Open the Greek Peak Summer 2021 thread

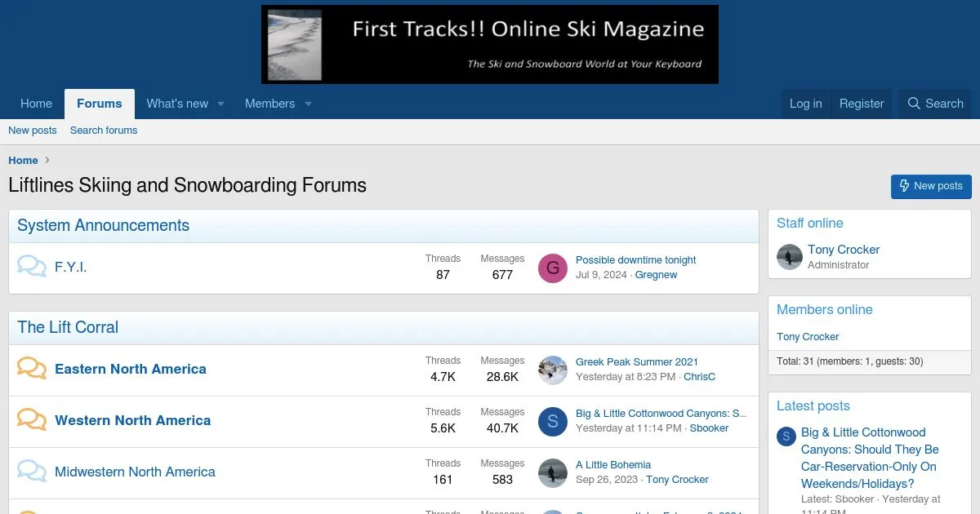637,362
